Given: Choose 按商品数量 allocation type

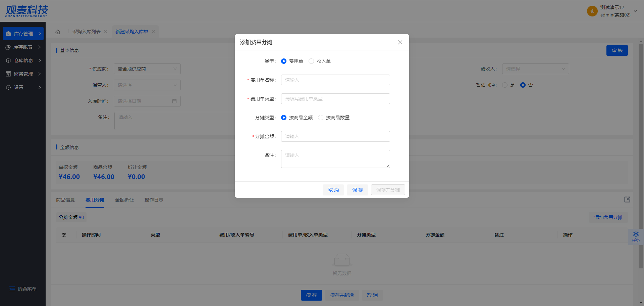Looking at the screenshot, I should tap(321, 118).
